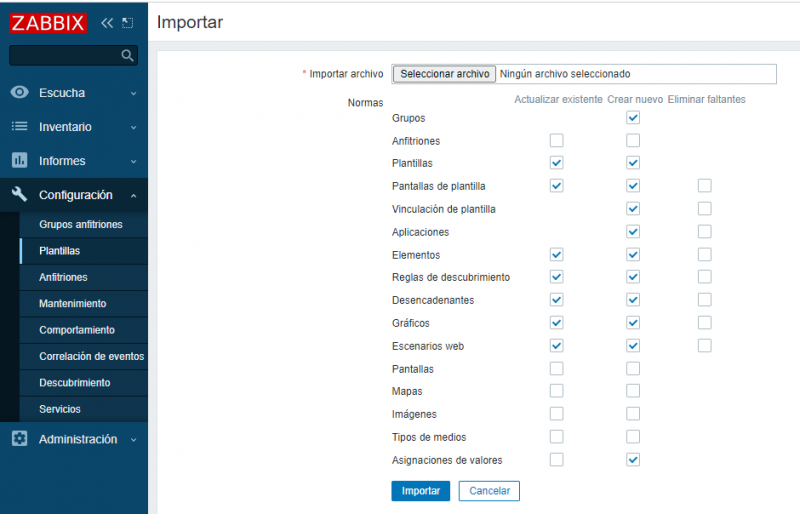This screenshot has width=800, height=514.
Task: Uncheck Gráficos Actualizar existente checkbox
Action: 556,323
